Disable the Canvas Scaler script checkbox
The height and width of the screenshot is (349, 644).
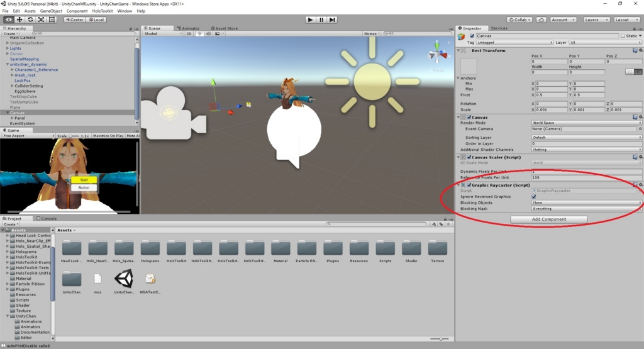click(469, 157)
